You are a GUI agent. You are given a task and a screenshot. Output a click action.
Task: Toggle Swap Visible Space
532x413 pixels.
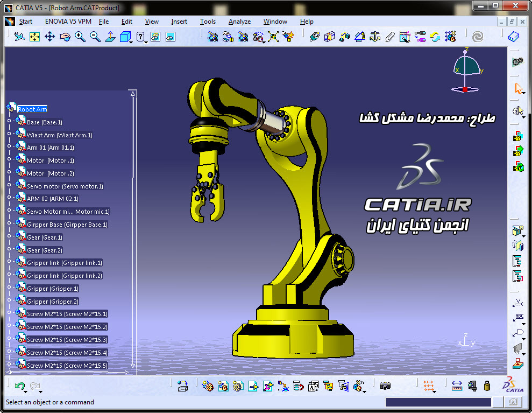click(171, 36)
